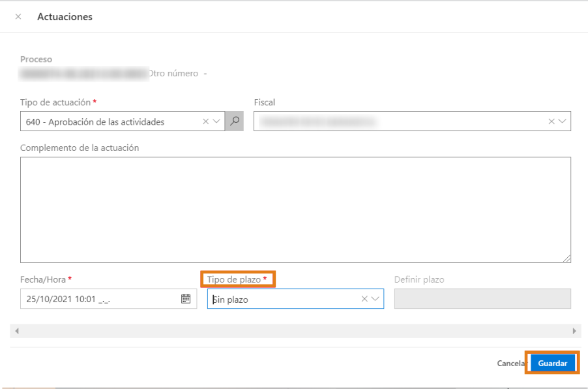Save the form with Guardar
Image resolution: width=588 pixels, height=389 pixels.
(552, 363)
